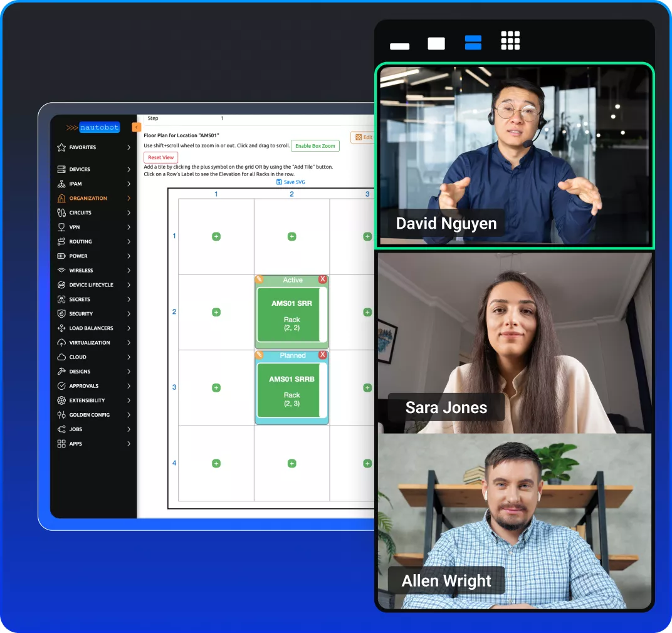Expand the Apps menu chevron
The height and width of the screenshot is (633, 672).
pos(129,444)
